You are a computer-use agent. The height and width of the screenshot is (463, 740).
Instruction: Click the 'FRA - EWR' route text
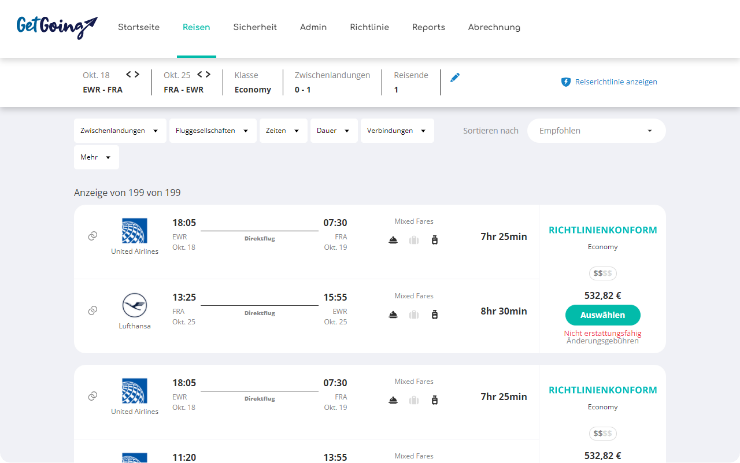click(184, 90)
